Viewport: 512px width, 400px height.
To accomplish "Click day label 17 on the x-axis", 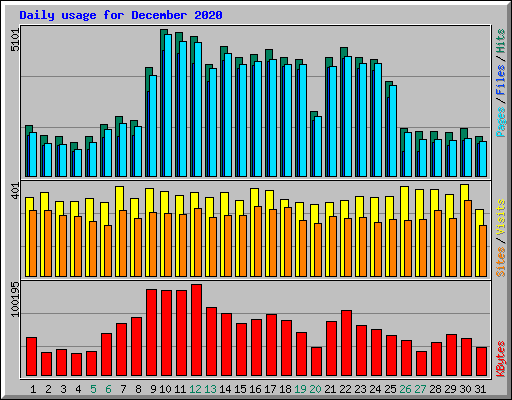I will [x=270, y=389].
